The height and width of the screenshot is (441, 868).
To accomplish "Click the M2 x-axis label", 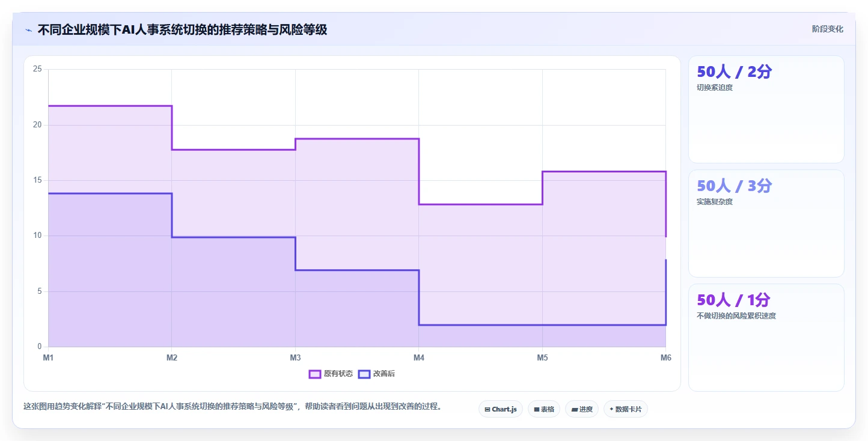I will (x=172, y=358).
